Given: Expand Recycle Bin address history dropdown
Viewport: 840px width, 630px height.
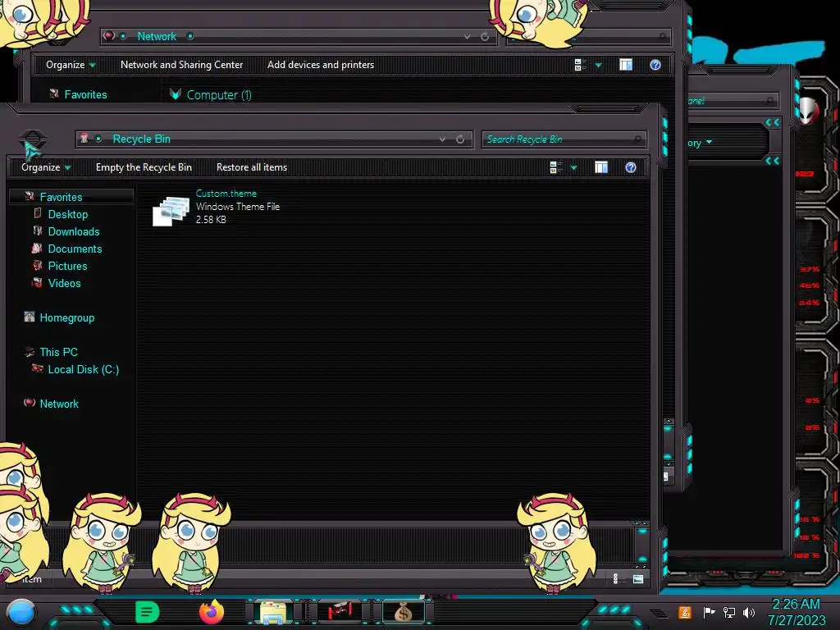Looking at the screenshot, I should 442,139.
